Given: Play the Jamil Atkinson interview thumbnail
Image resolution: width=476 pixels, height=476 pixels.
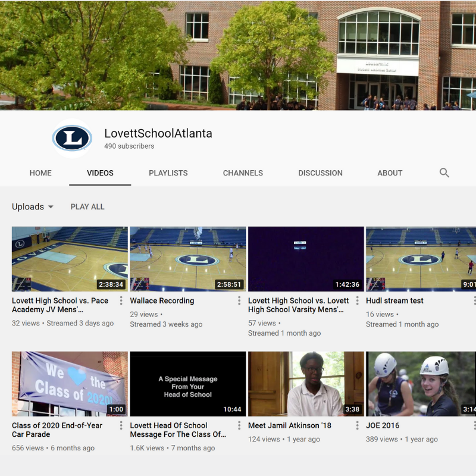Looking at the screenshot, I should [306, 384].
